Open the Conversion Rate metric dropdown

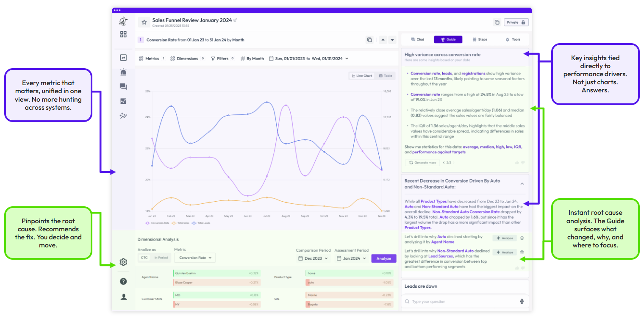(x=195, y=258)
